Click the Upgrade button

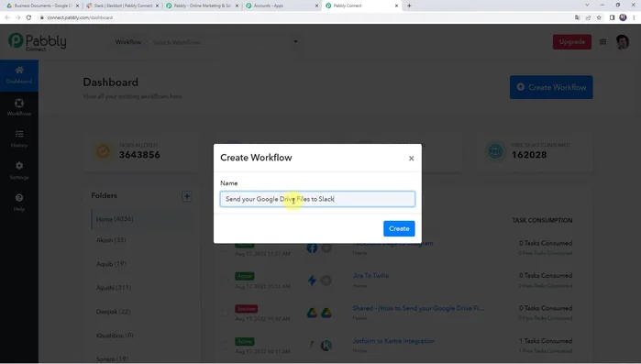click(x=572, y=42)
